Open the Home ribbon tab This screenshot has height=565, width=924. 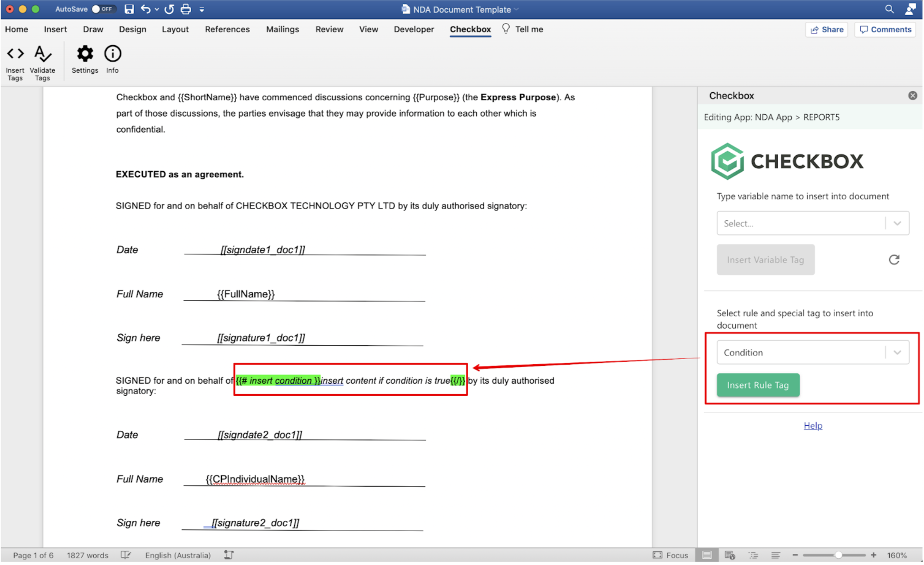click(17, 29)
